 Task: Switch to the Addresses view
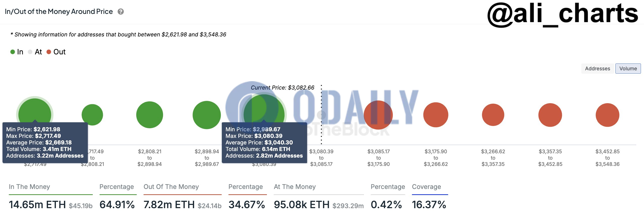(597, 69)
